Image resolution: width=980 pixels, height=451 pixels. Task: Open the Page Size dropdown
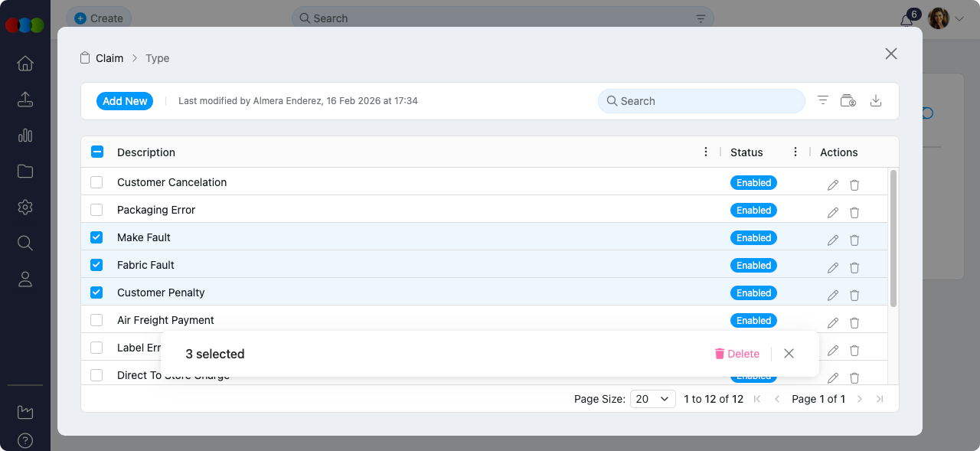(652, 398)
